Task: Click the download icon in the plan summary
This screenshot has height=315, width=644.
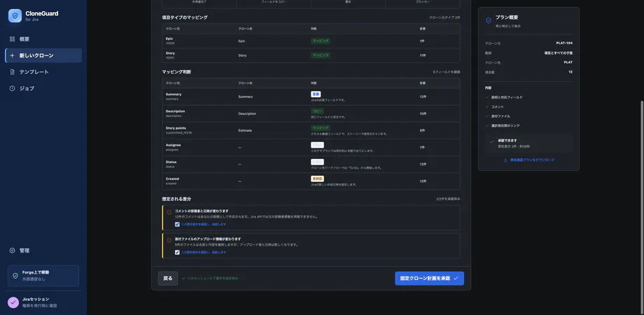Action: 505,160
